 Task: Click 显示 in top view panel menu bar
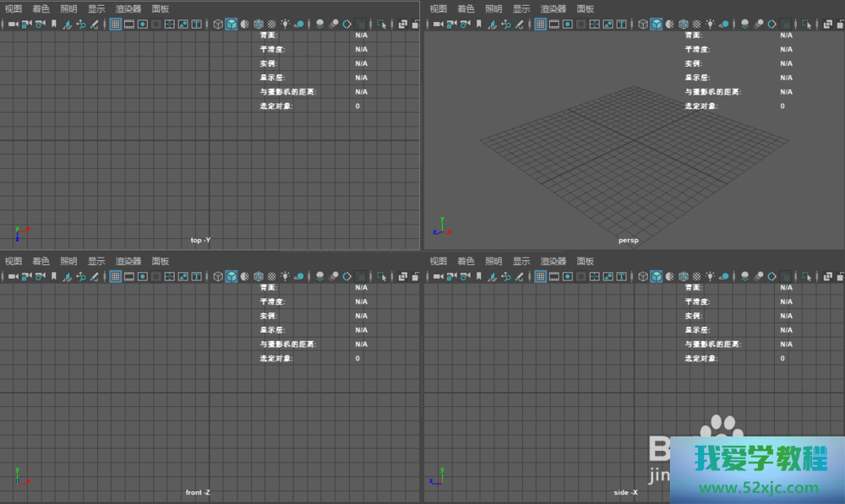point(96,8)
